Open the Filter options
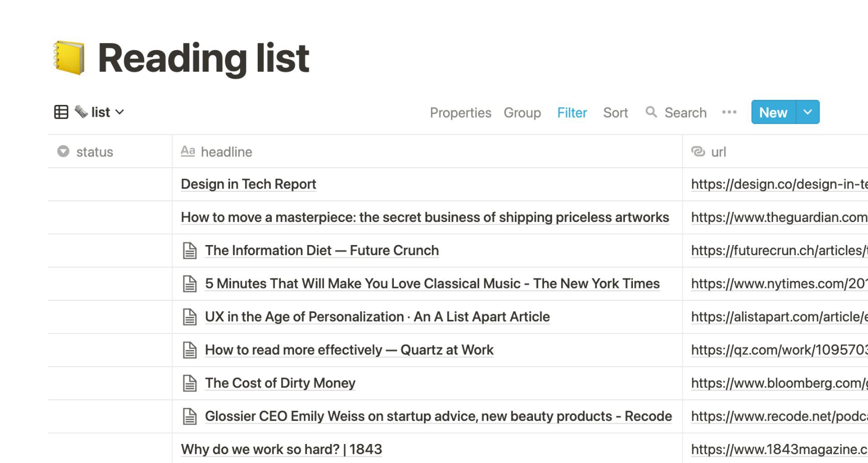868x463 pixels. pyautogui.click(x=572, y=113)
